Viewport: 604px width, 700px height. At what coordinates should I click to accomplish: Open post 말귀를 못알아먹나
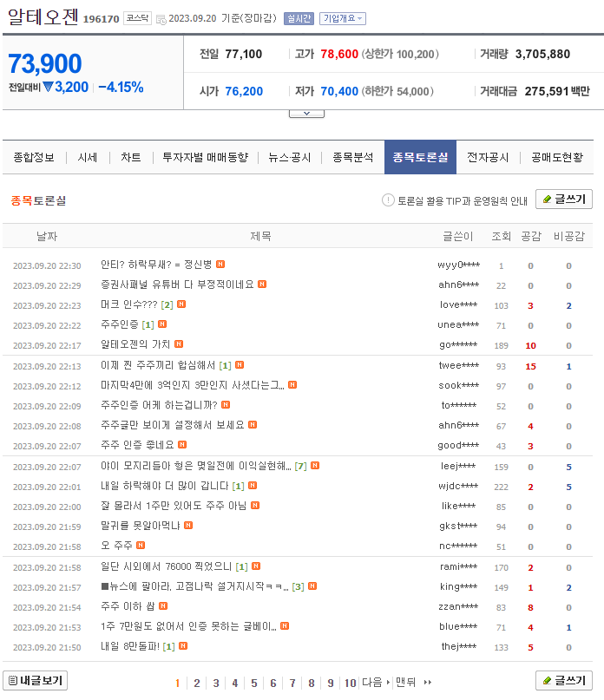click(141, 526)
